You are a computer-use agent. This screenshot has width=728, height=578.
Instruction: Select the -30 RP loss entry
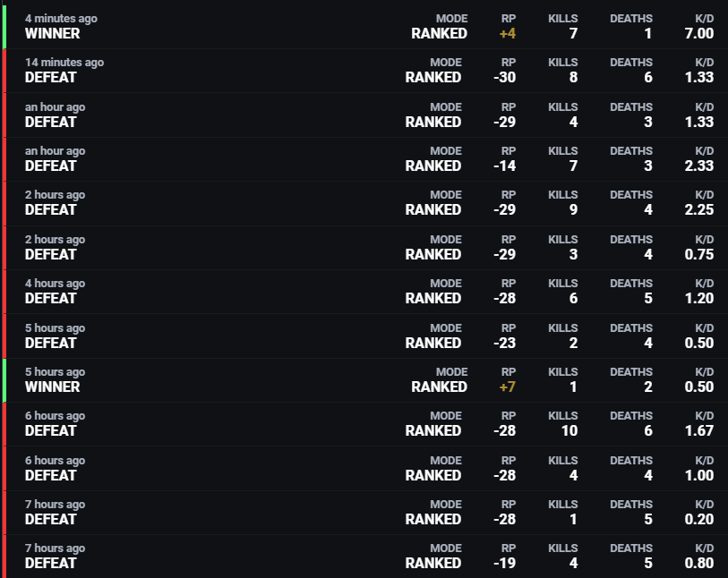coord(504,78)
